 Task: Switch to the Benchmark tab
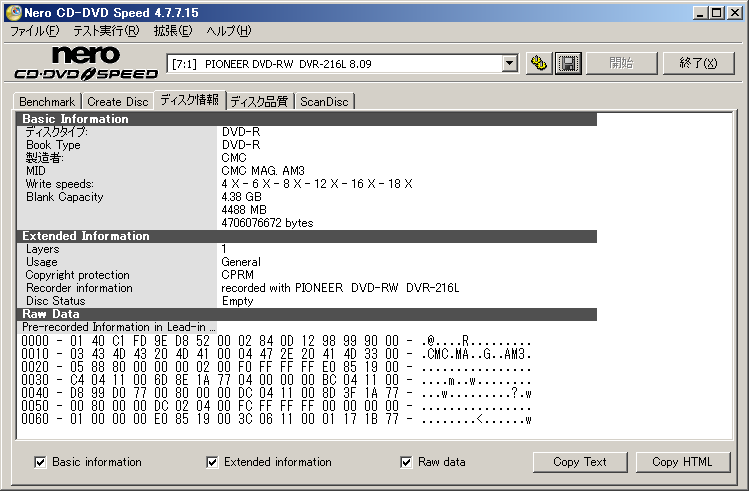[47, 102]
